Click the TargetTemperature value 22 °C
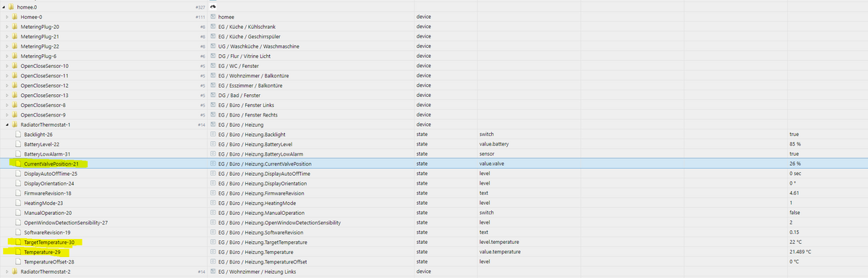The height and width of the screenshot is (278, 868). [x=796, y=242]
